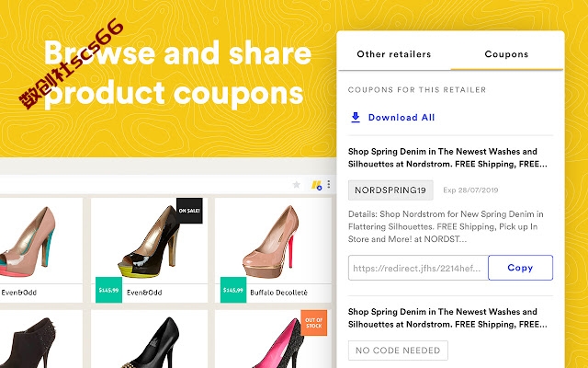Open the yellow coupon extension icon
Viewport: 588px width, 368px height.
[316, 185]
